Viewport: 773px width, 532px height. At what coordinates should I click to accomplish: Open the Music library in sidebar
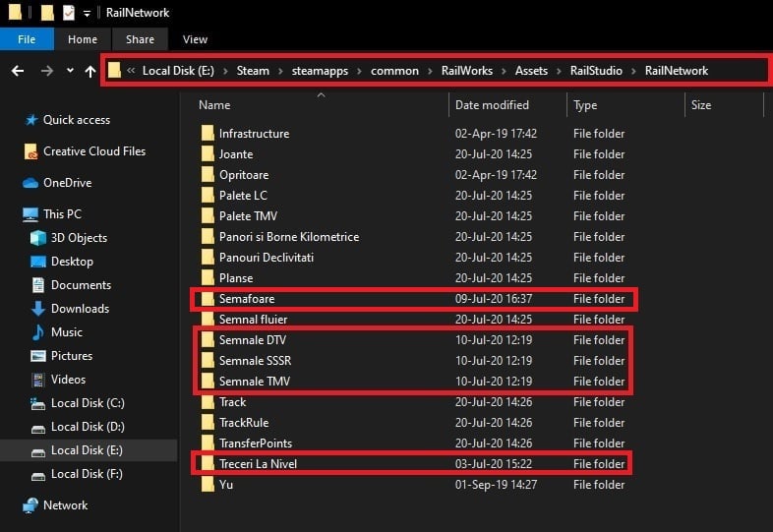pyautogui.click(x=67, y=332)
